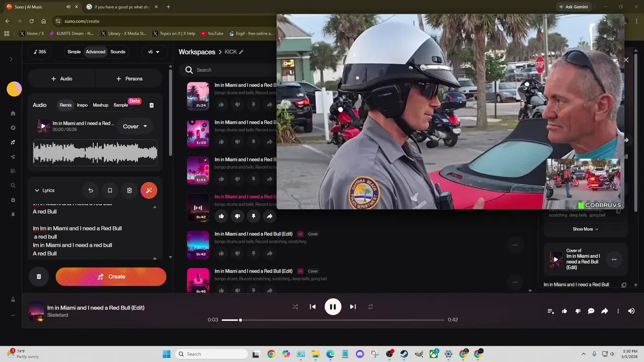Viewport: 644px width, 362px height.
Task: Open three-dot menu for 0:46 song row
Action: tap(515, 282)
